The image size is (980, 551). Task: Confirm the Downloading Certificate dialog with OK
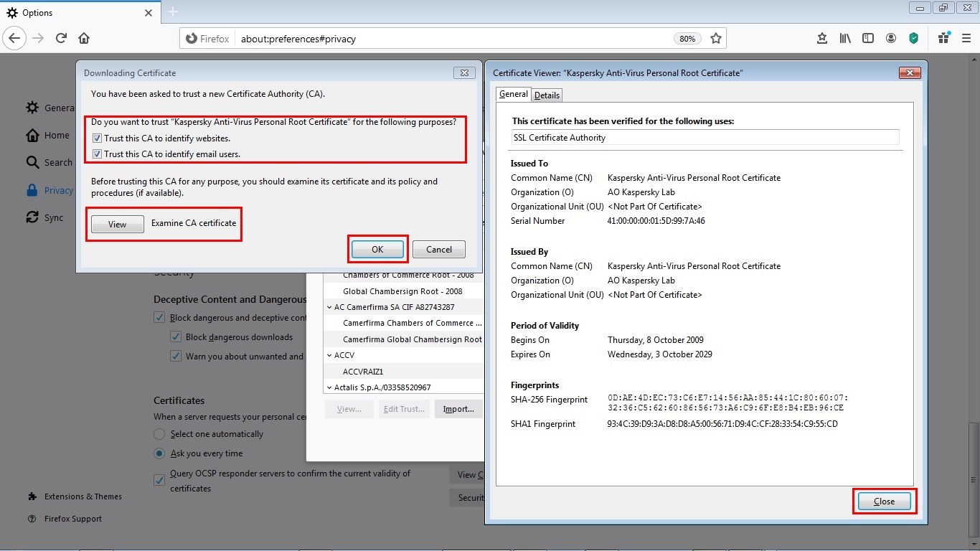[377, 250]
